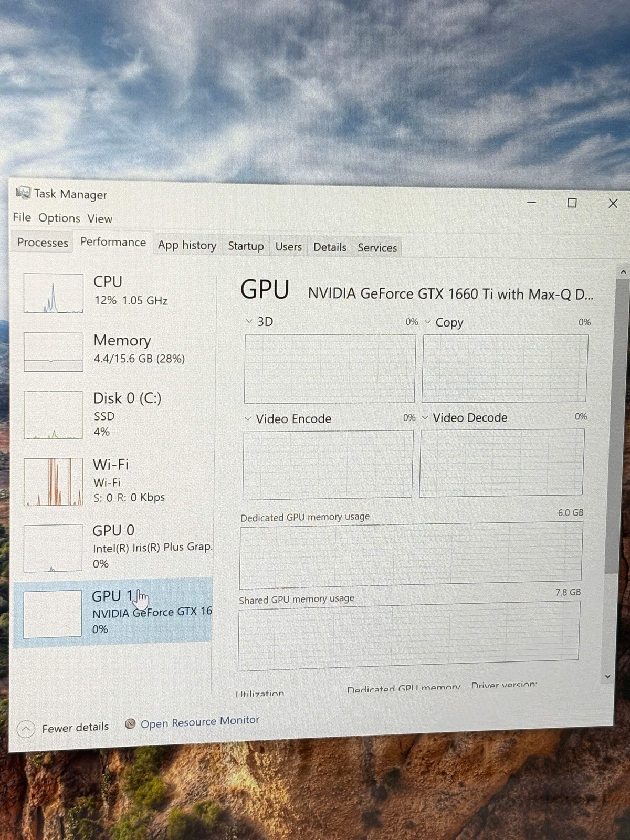
Task: Click the Fewer details button text
Action: [x=76, y=728]
